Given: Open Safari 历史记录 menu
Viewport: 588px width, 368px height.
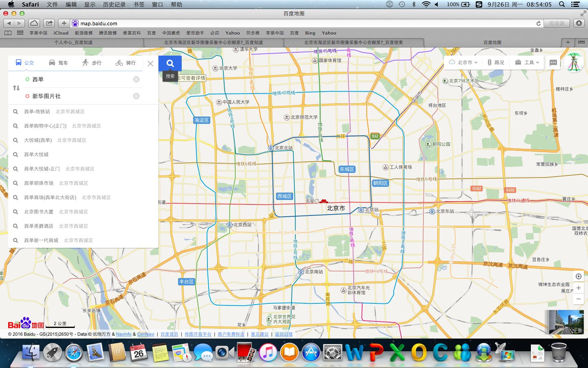Looking at the screenshot, I should 114,4.
